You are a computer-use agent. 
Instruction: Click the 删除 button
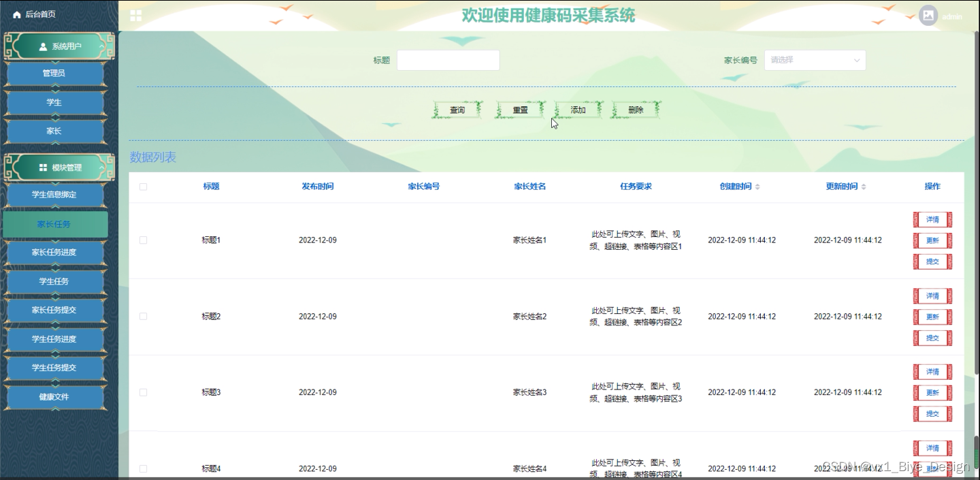coord(636,110)
